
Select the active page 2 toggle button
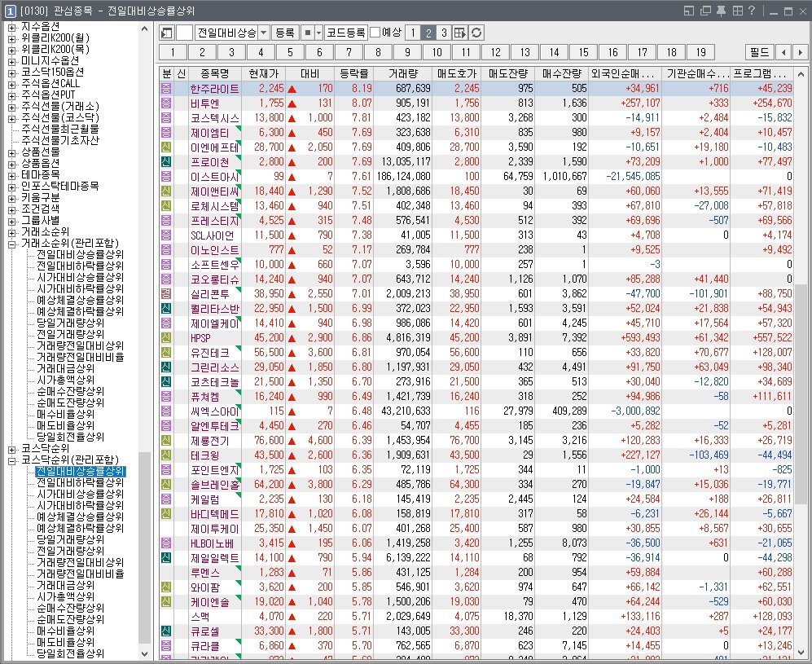coord(428,33)
